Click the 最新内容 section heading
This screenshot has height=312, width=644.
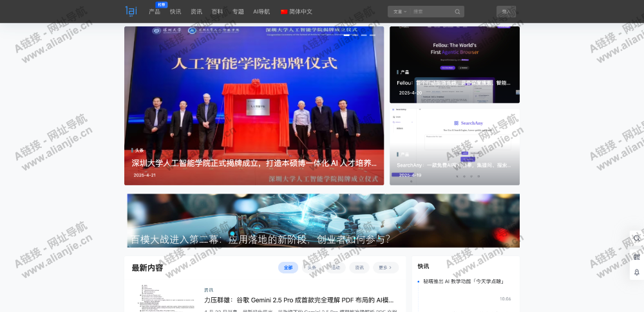pos(147,268)
